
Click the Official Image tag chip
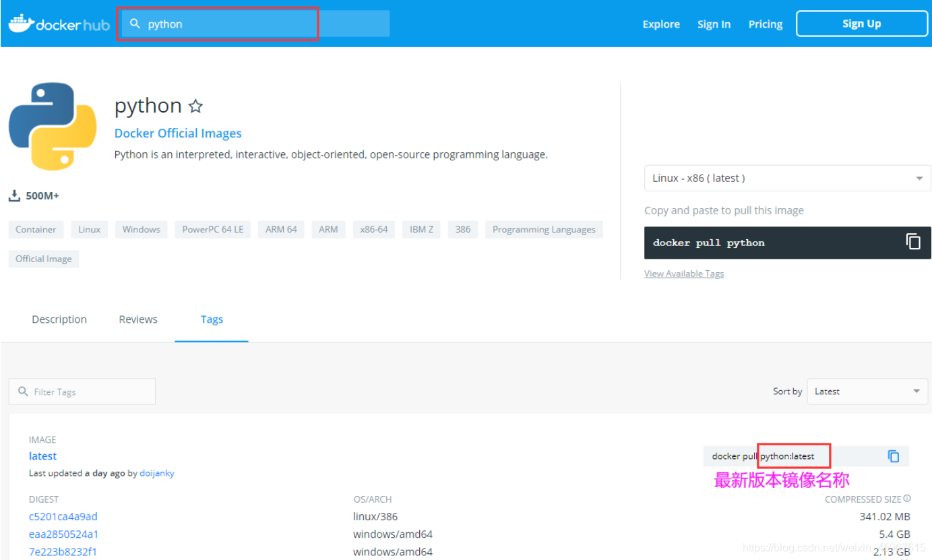44,259
